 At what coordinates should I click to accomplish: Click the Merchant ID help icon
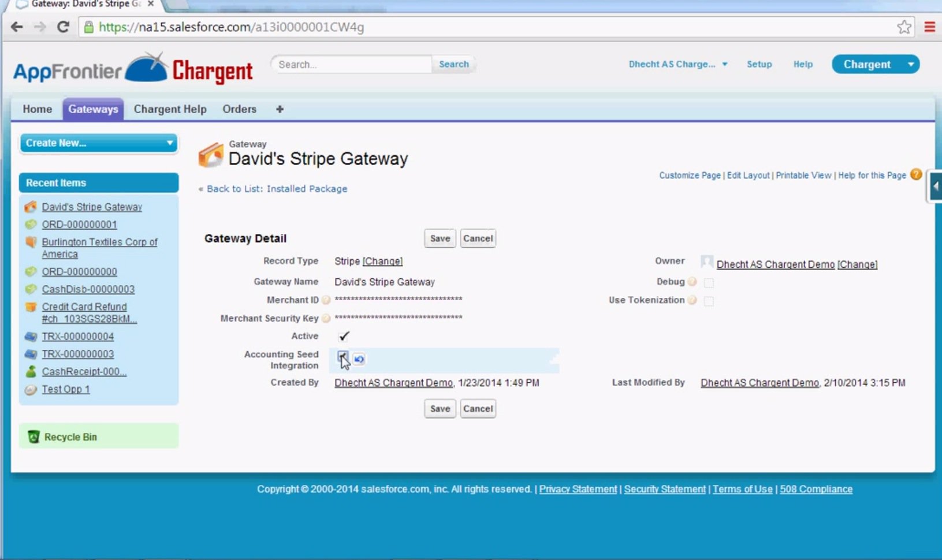[326, 300]
